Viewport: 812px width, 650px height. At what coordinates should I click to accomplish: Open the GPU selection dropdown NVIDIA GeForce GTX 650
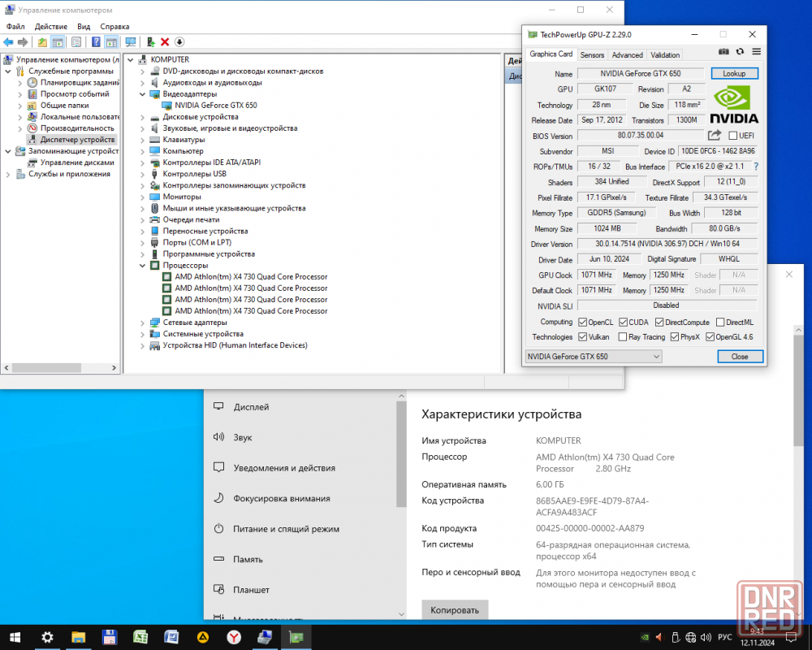(x=594, y=357)
